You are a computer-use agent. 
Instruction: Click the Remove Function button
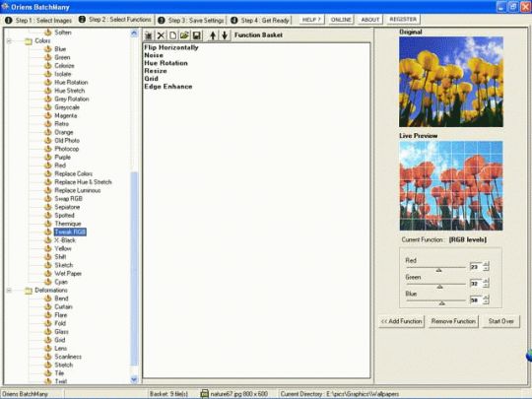[453, 321]
